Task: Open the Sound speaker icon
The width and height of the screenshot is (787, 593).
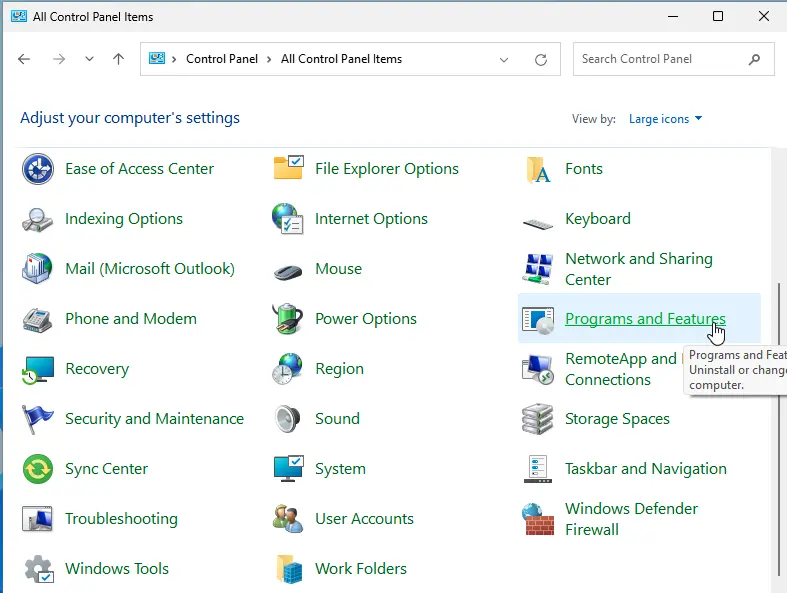Action: tap(288, 419)
